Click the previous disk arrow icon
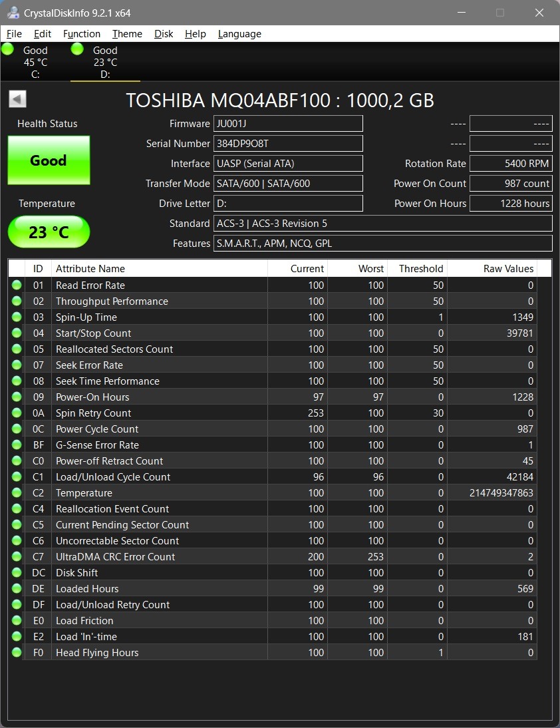 coord(18,99)
